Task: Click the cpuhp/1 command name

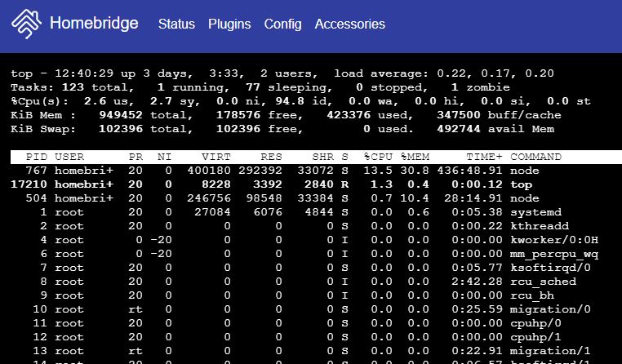Action: 536,337
